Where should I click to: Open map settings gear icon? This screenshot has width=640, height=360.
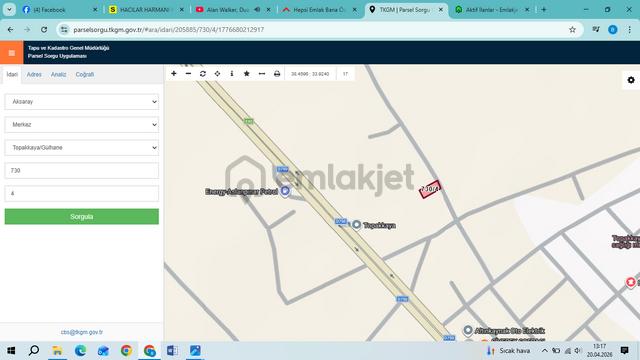631,80
